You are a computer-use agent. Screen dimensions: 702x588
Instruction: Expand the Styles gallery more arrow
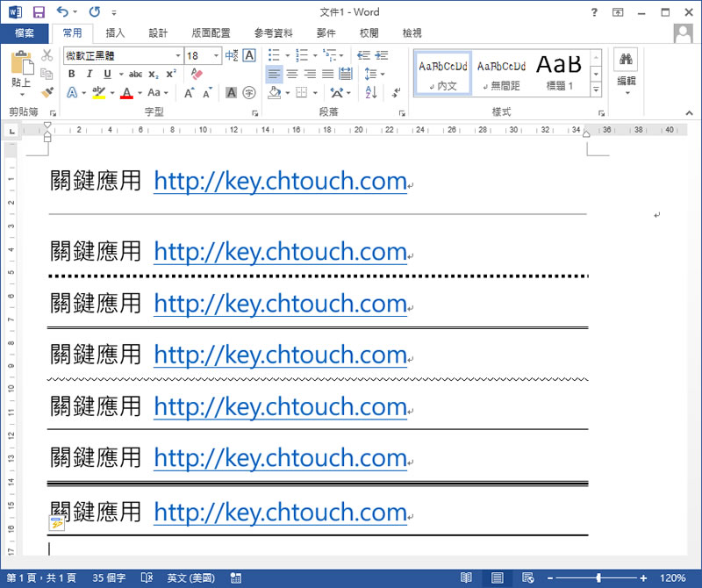(x=596, y=90)
